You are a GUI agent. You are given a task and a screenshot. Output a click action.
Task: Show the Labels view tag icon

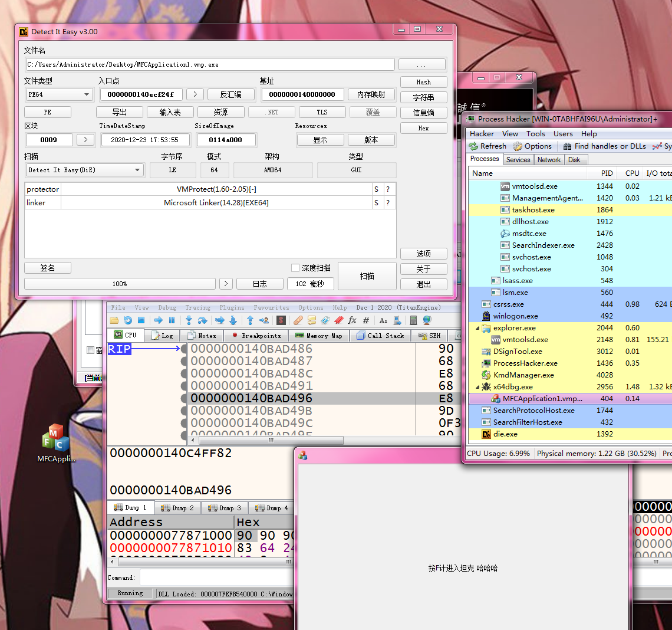point(325,320)
